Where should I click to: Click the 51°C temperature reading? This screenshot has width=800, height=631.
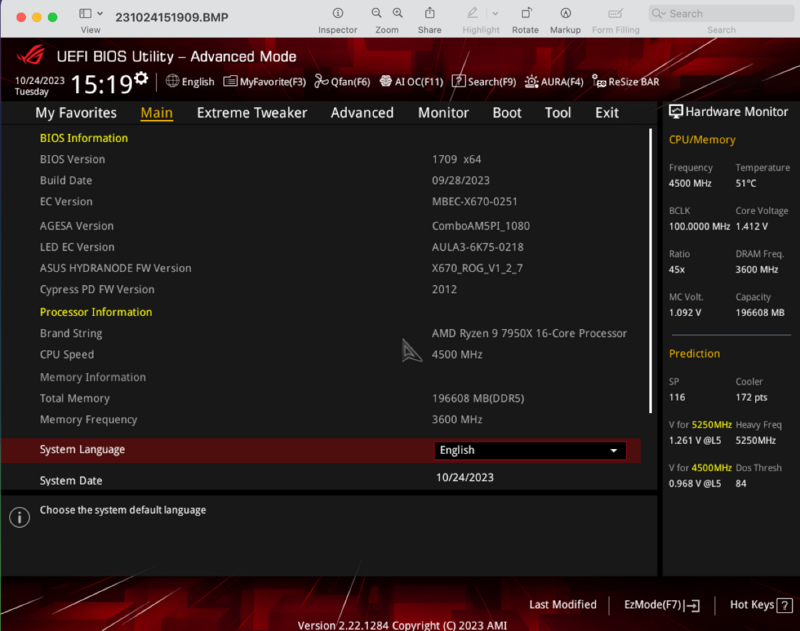(x=745, y=184)
